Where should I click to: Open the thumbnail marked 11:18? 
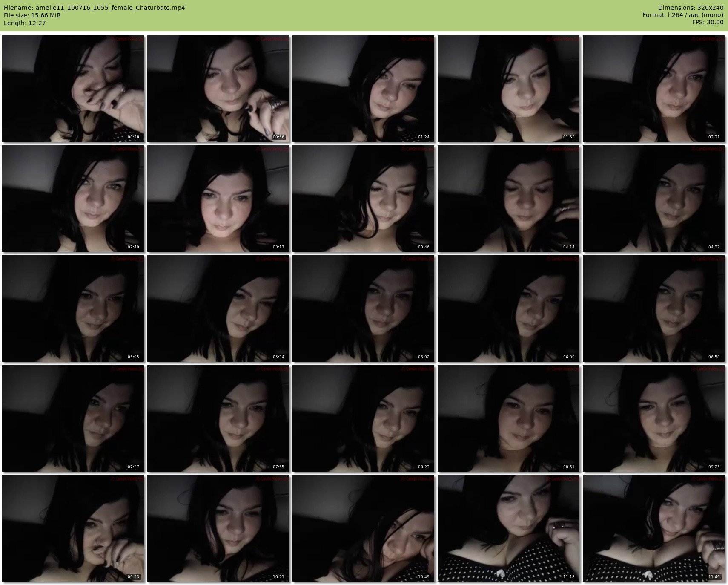pyautogui.click(x=509, y=528)
